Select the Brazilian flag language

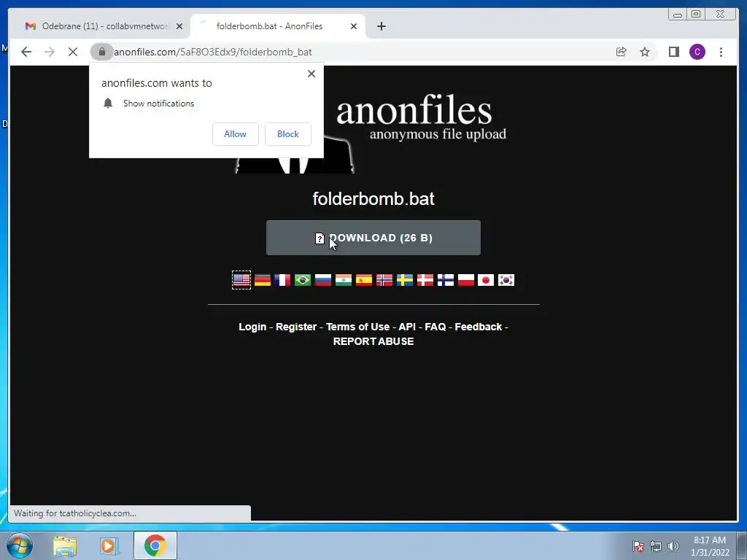tap(303, 280)
